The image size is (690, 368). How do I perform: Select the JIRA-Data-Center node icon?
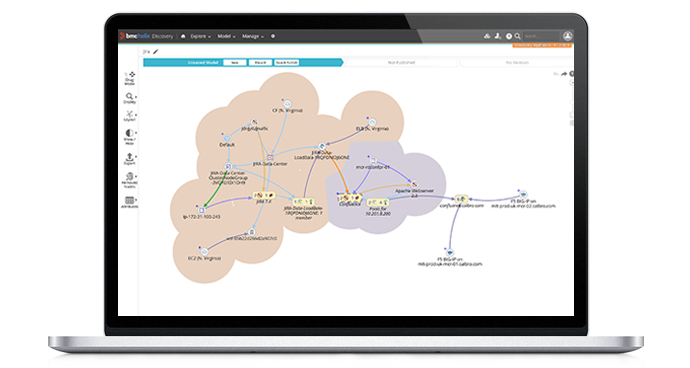point(270,157)
